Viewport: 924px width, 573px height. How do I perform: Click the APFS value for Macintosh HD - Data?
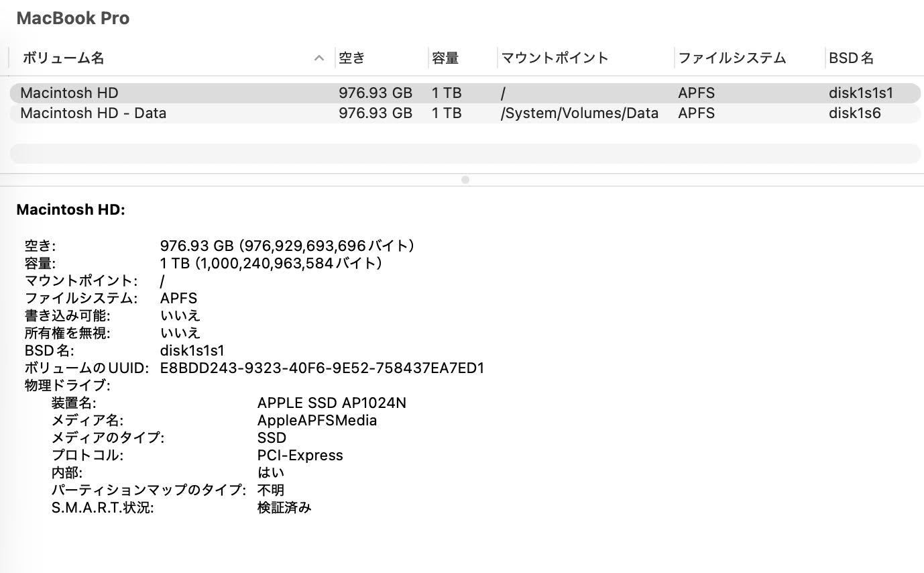coord(696,113)
